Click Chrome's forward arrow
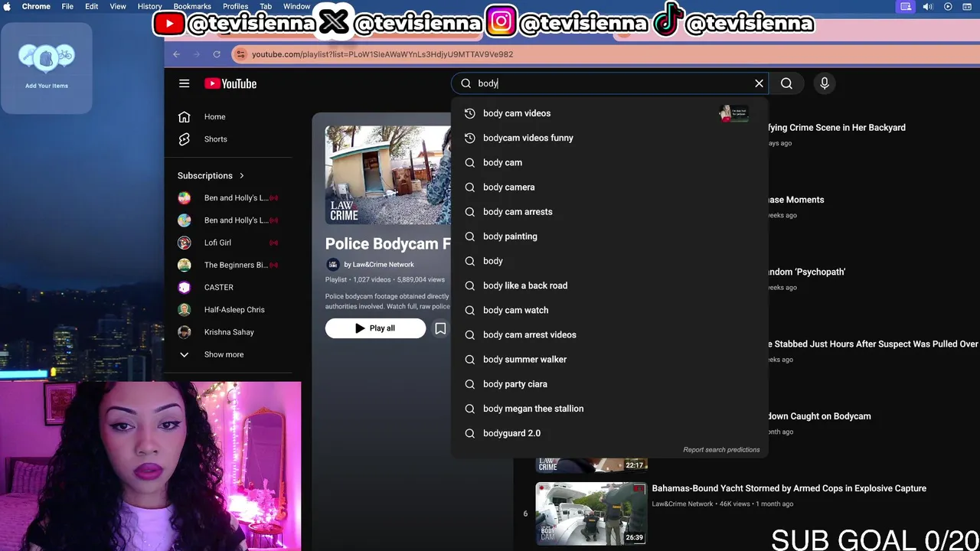Viewport: 980px width, 551px height. coord(196,54)
